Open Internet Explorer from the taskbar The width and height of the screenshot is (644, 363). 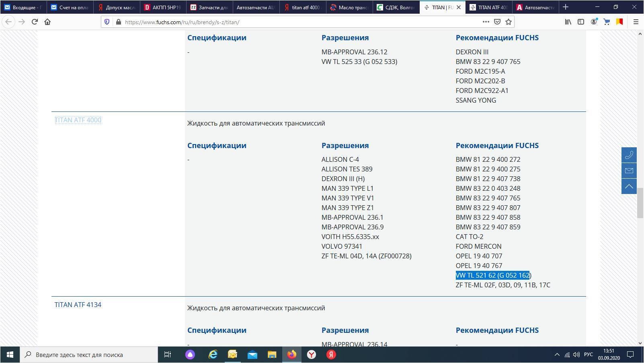pos(213,355)
